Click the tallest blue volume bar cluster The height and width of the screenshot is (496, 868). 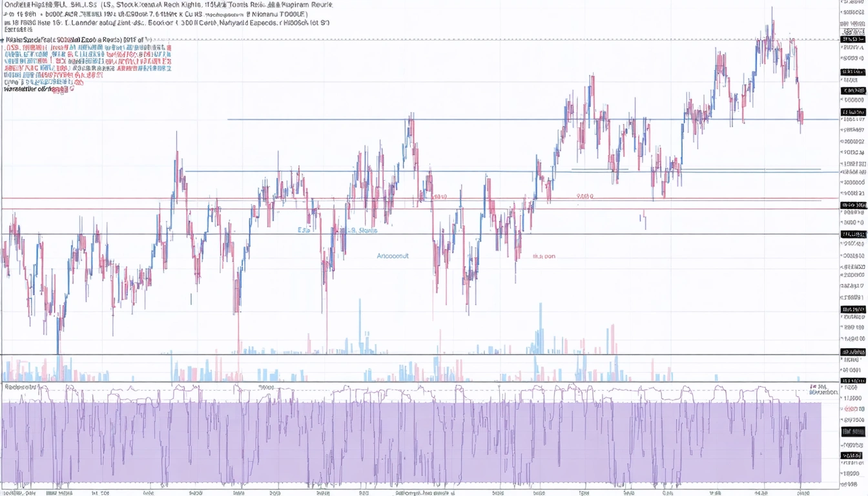click(539, 341)
